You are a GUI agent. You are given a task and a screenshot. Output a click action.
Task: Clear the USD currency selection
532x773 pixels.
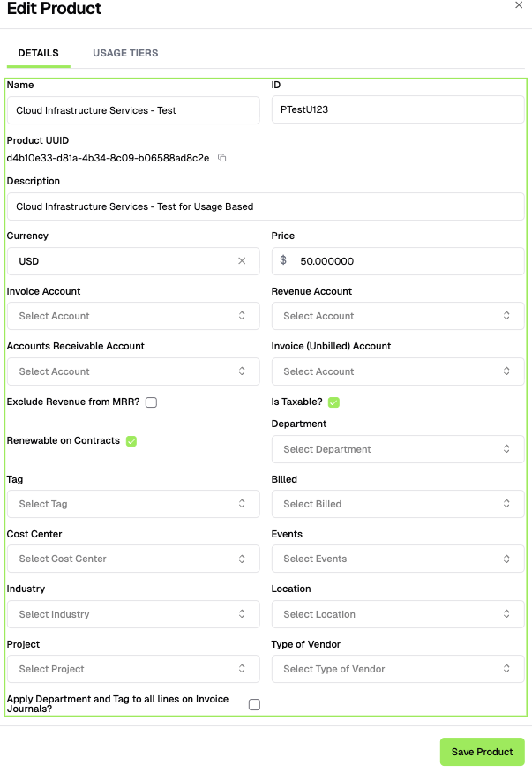tap(242, 261)
